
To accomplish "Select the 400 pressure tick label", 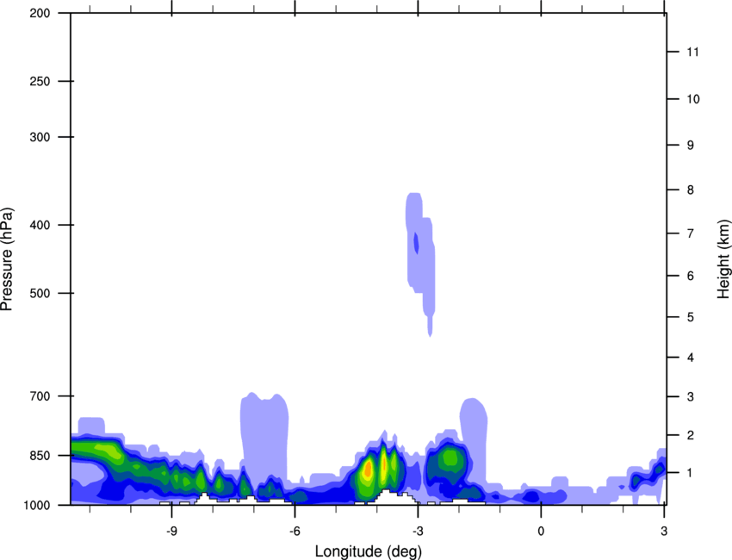I will [40, 225].
